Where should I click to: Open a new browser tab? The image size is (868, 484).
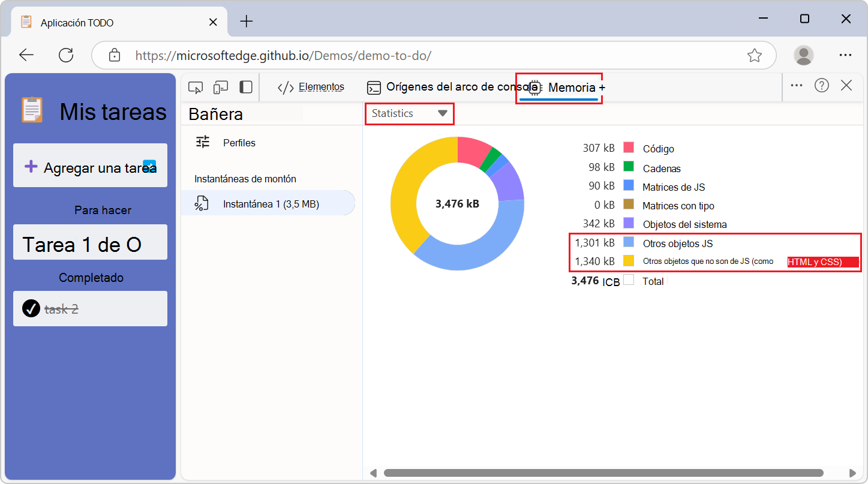tap(247, 22)
